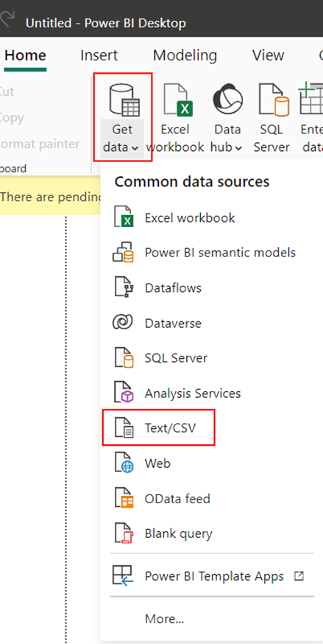This screenshot has width=323, height=644.
Task: Expand the Data hub dropdown arrow
Action: 238,148
